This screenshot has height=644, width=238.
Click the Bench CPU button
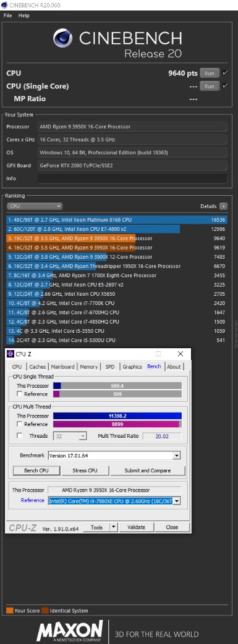click(36, 470)
